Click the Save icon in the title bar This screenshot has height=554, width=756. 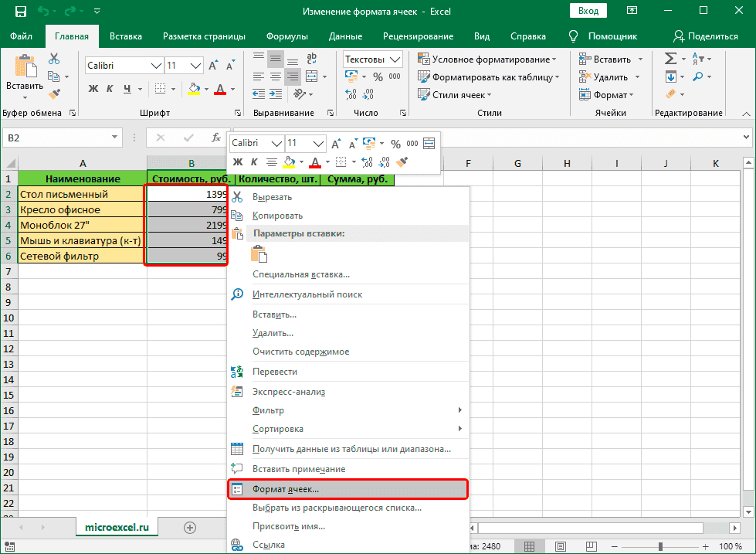tap(21, 12)
